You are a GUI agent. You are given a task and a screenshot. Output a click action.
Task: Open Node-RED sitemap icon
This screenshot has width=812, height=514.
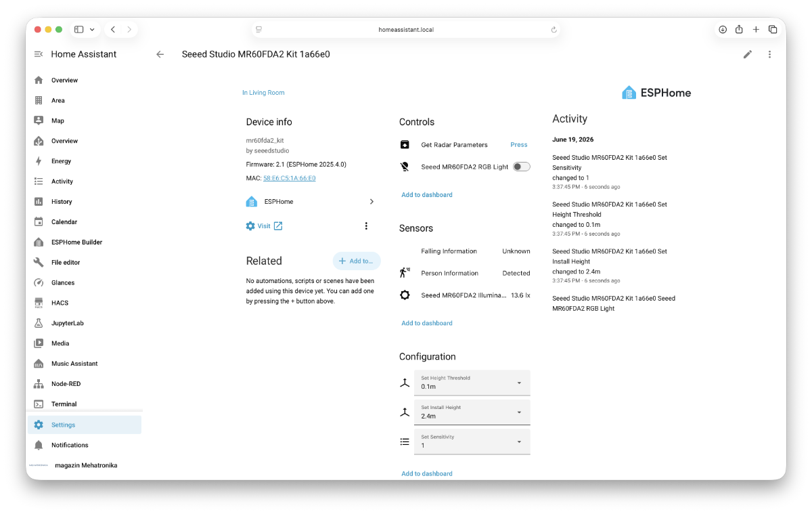pyautogui.click(x=39, y=384)
